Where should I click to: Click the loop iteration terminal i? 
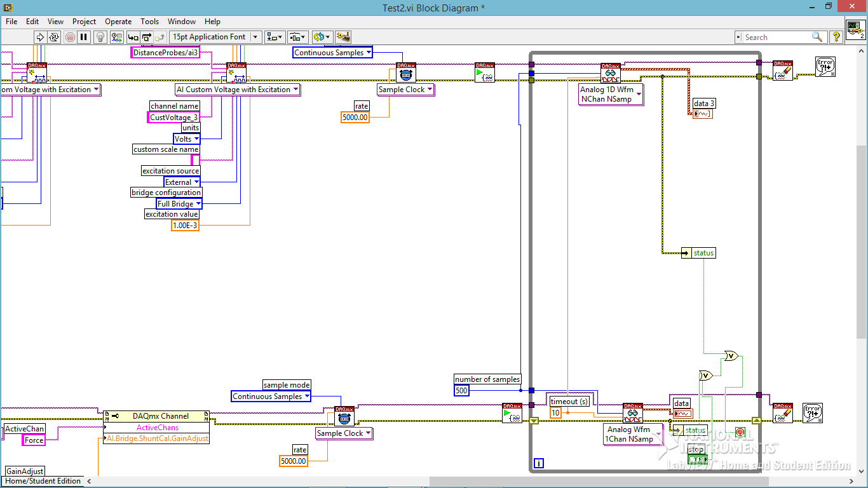[539, 464]
